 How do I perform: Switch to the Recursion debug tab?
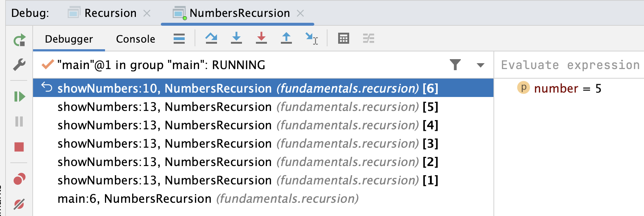click(110, 13)
